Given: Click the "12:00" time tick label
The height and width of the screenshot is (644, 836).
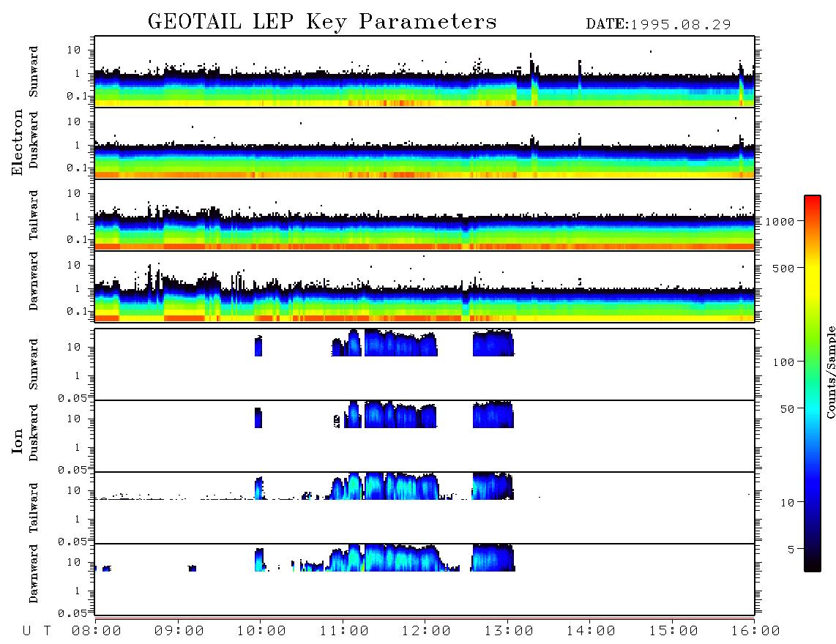Looking at the screenshot, I should (426, 631).
